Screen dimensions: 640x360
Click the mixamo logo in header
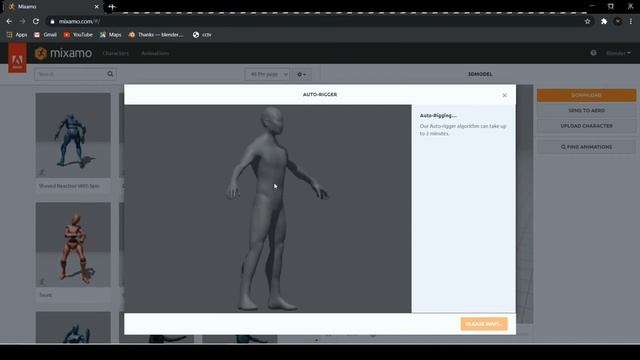(x=63, y=53)
